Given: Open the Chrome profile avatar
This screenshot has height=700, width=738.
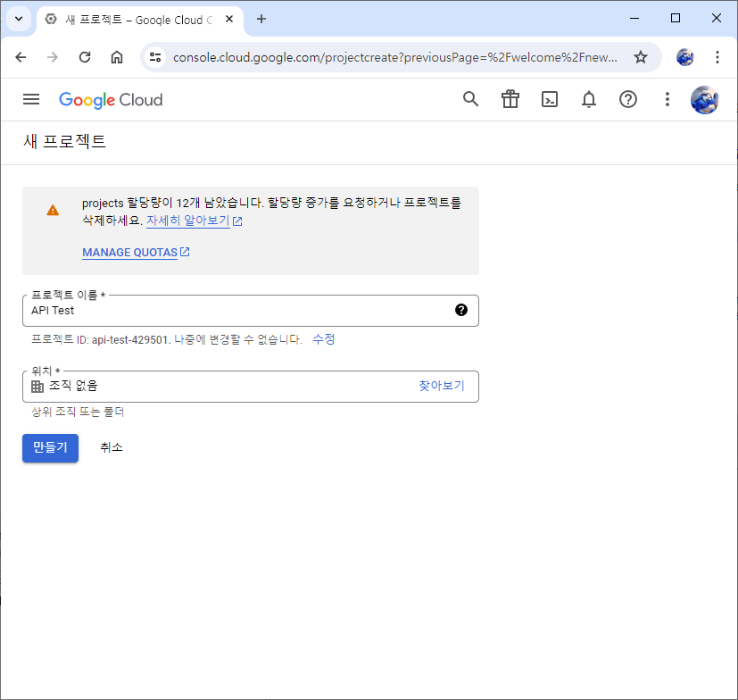Looking at the screenshot, I should coord(684,57).
